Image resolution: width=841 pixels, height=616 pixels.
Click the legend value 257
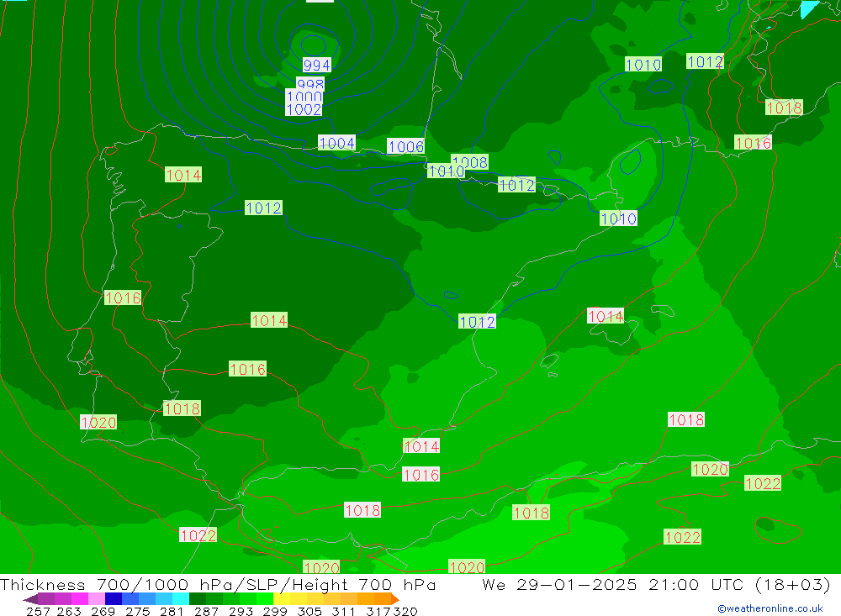[x=38, y=611]
